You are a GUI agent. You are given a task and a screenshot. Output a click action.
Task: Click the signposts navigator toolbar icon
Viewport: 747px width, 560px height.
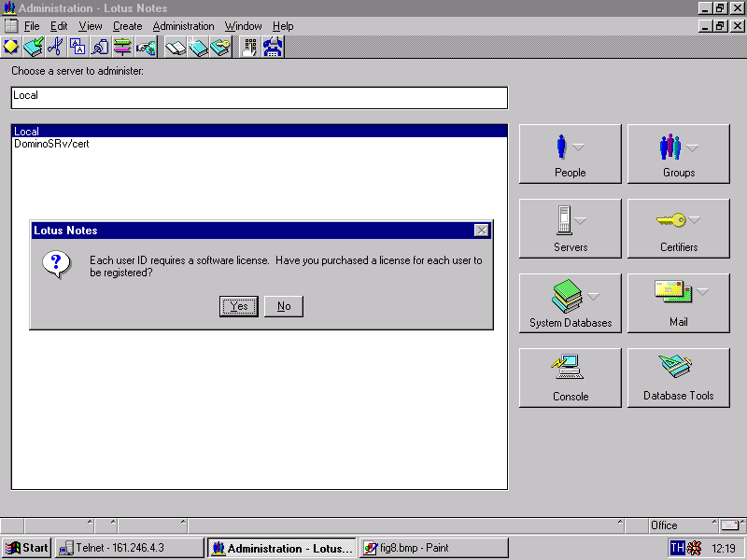[x=122, y=48]
